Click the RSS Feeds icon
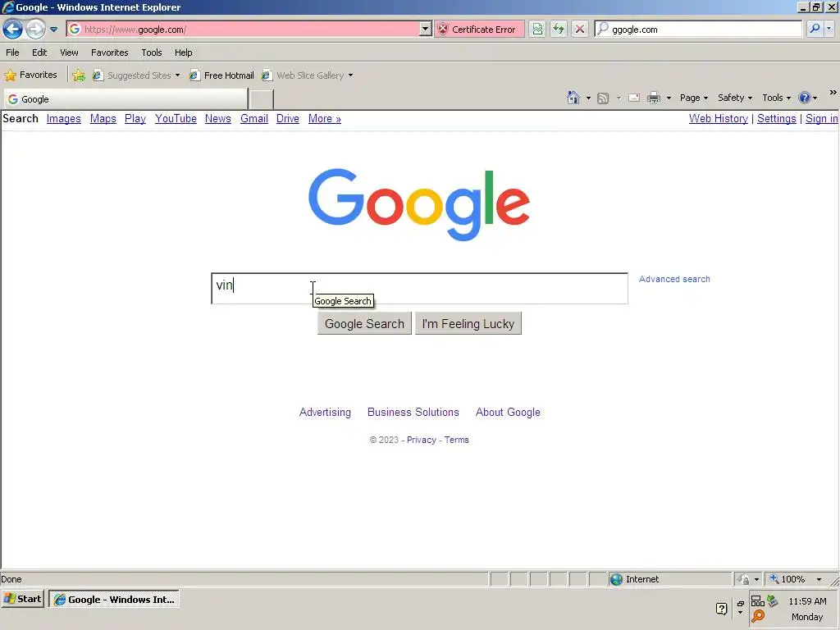 603,98
